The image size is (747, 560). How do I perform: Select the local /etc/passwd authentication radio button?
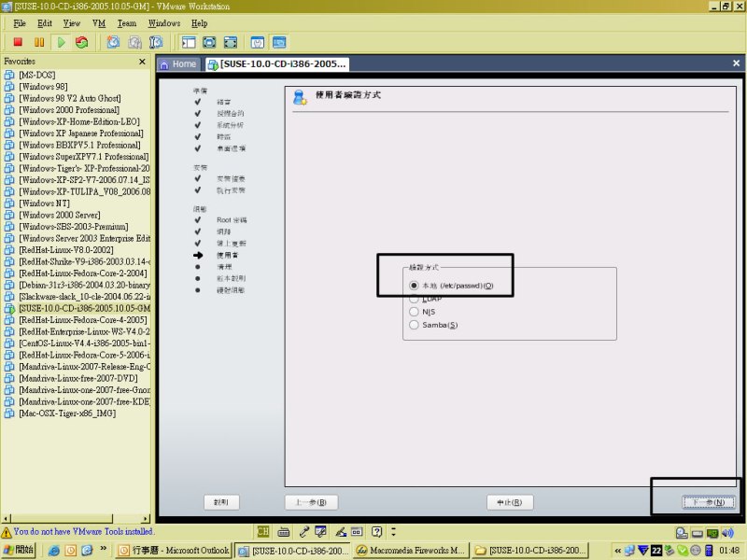(x=414, y=286)
